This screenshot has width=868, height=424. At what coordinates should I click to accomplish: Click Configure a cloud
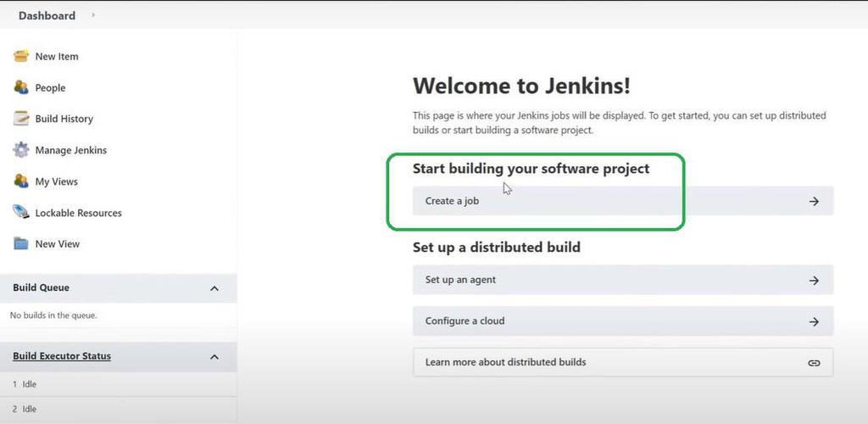pyautogui.click(x=623, y=321)
